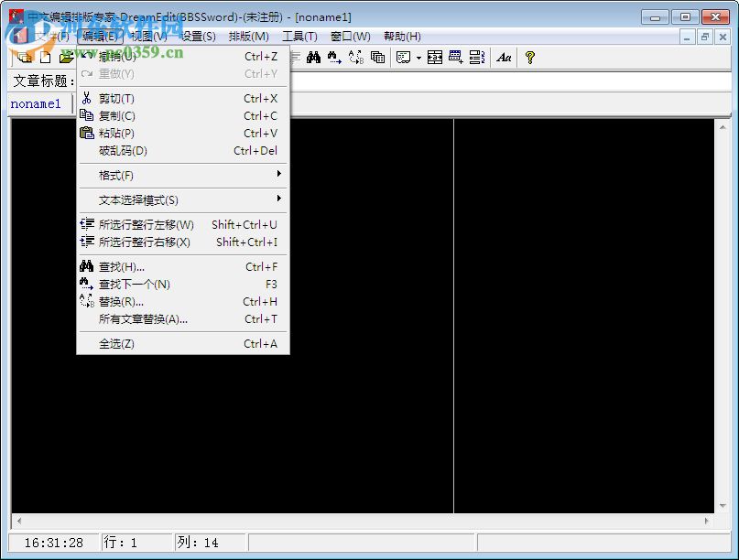739x560 pixels.
Task: Open the Aa font settings toolbar icon
Action: click(x=503, y=57)
